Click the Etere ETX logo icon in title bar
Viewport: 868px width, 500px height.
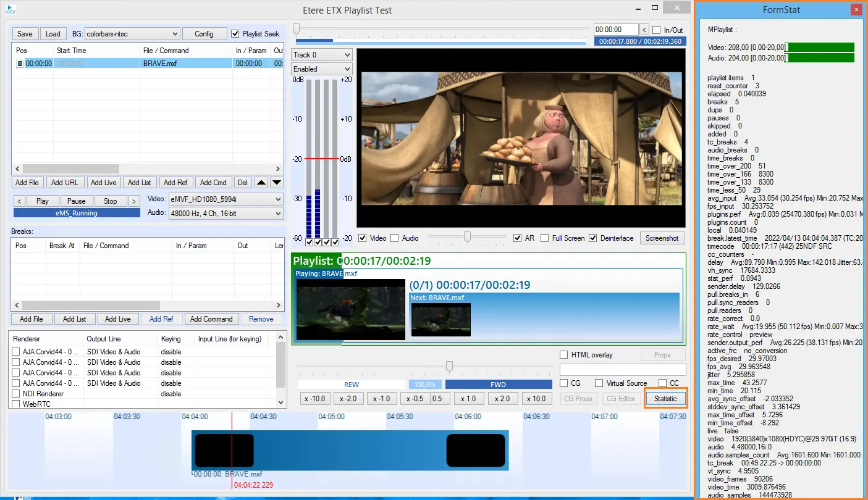[11, 10]
